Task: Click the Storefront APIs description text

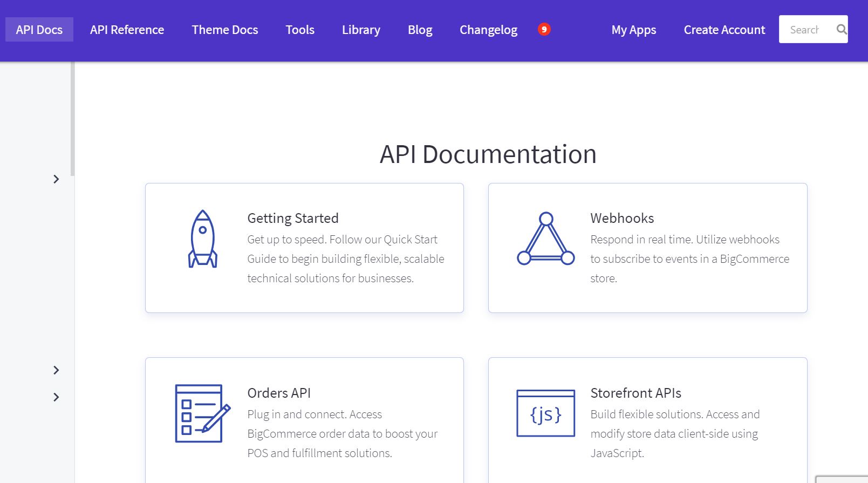Action: pos(675,434)
